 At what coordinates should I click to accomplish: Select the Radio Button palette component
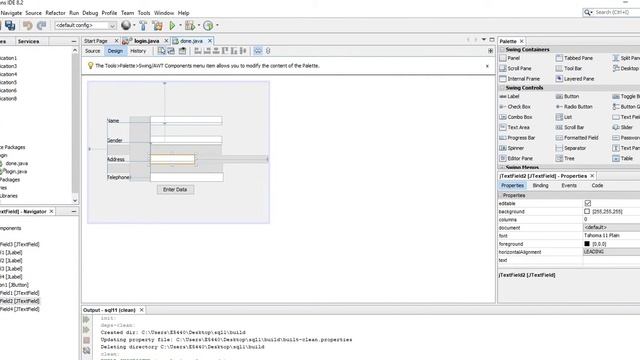[x=574, y=107]
